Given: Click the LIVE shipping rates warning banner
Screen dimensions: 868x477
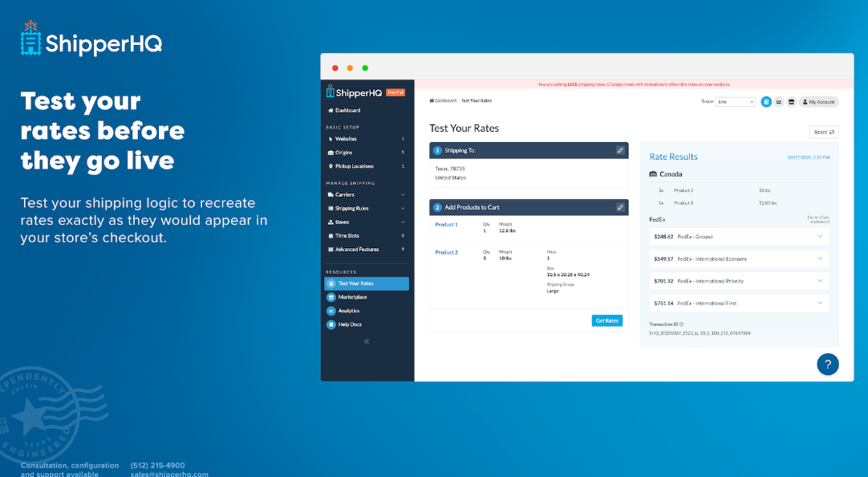Looking at the screenshot, I should pos(634,84).
